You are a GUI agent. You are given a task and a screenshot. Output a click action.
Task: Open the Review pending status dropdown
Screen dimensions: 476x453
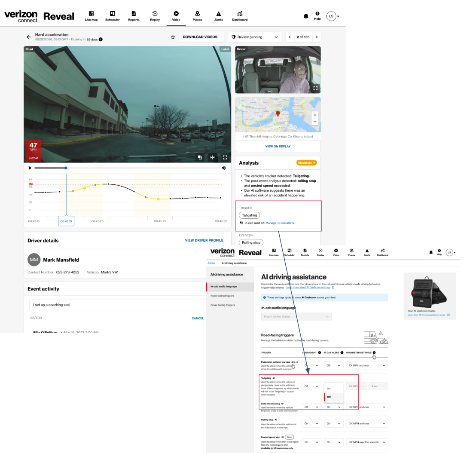point(255,37)
